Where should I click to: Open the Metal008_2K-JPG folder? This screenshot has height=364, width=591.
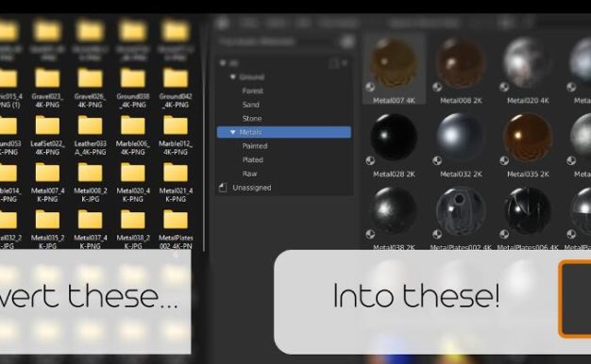(90, 182)
